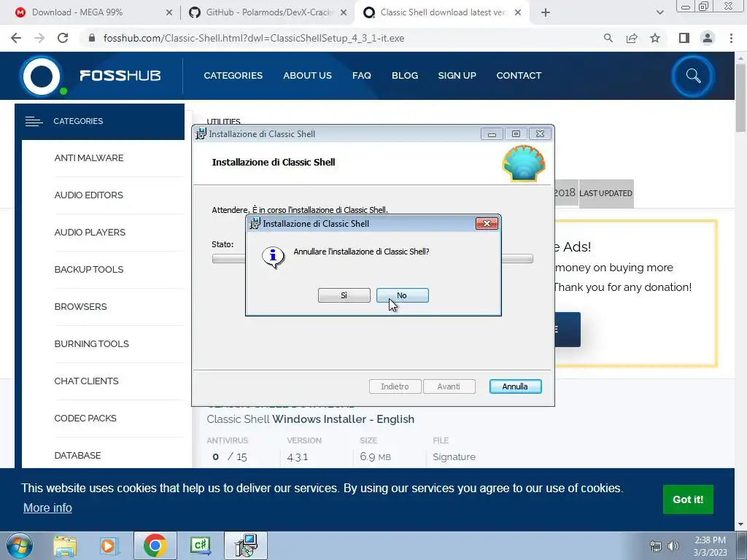Open BLOG navigation link
Screen dimensions: 747x560
[404, 75]
